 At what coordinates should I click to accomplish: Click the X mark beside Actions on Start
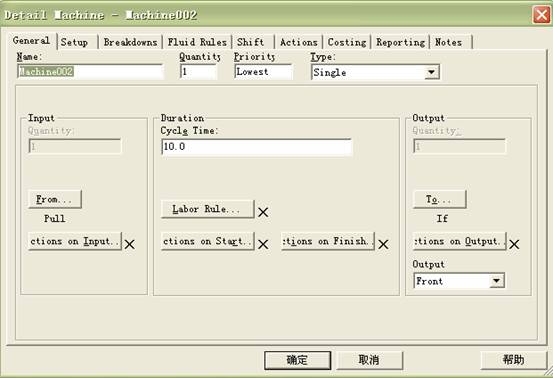(x=263, y=244)
